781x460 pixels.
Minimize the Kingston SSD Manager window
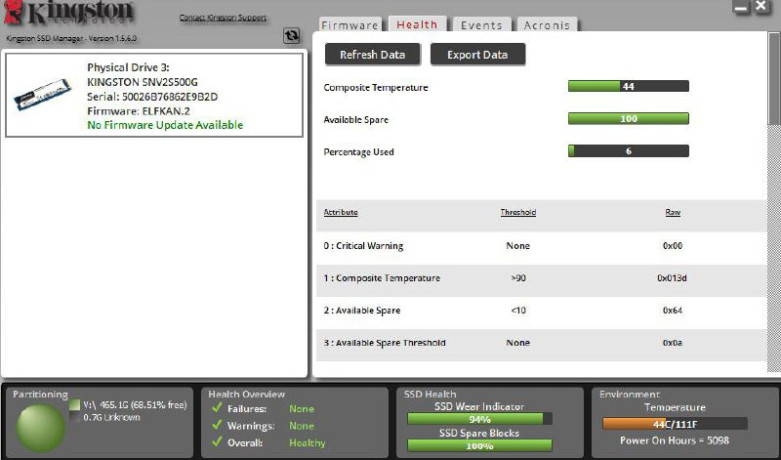tap(741, 8)
